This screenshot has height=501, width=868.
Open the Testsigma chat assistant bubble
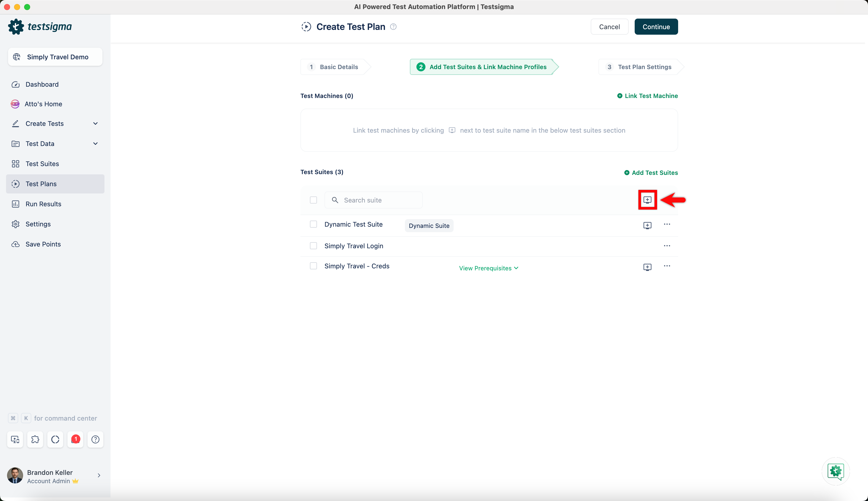(835, 471)
